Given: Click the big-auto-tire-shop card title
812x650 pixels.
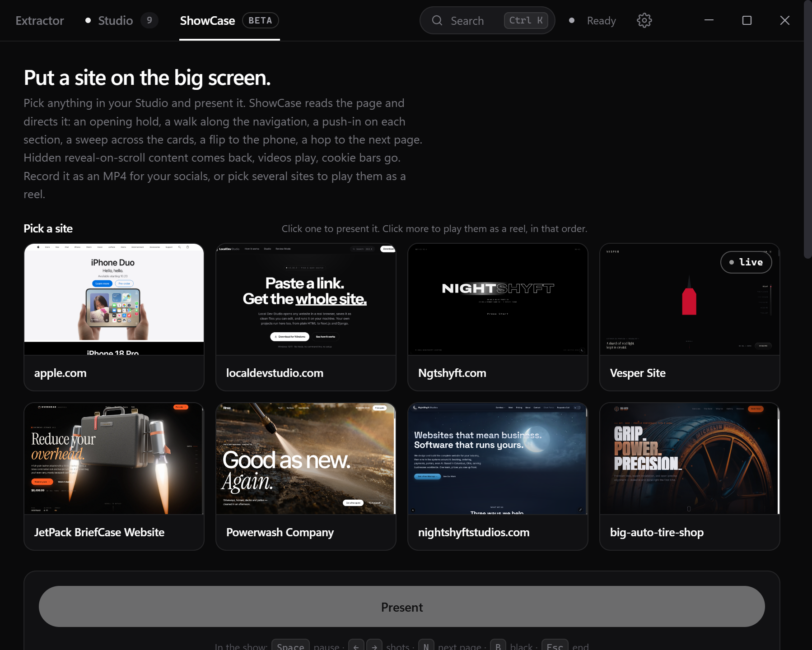Looking at the screenshot, I should (657, 533).
